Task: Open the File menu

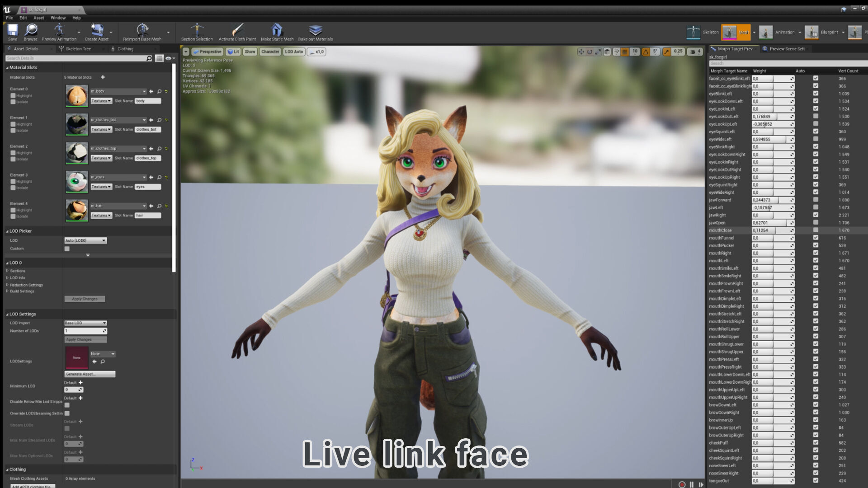Action: (9, 18)
